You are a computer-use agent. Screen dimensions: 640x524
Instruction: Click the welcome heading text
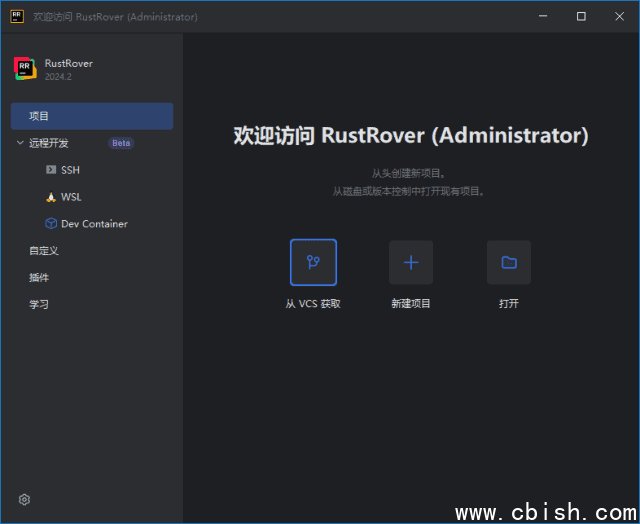[411, 135]
